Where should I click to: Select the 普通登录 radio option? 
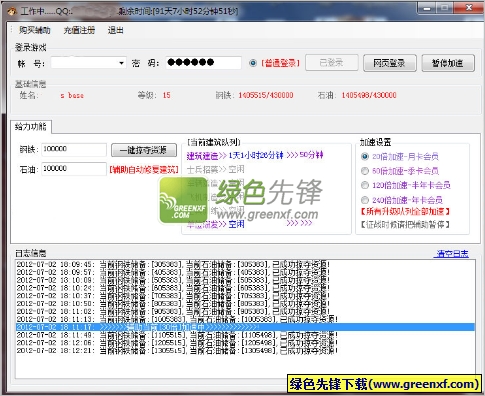pyautogui.click(x=253, y=63)
